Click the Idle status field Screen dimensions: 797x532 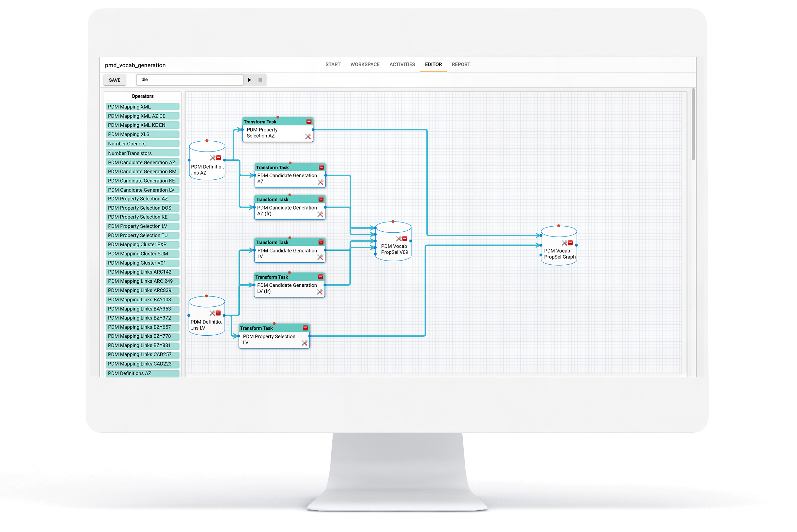[190, 79]
